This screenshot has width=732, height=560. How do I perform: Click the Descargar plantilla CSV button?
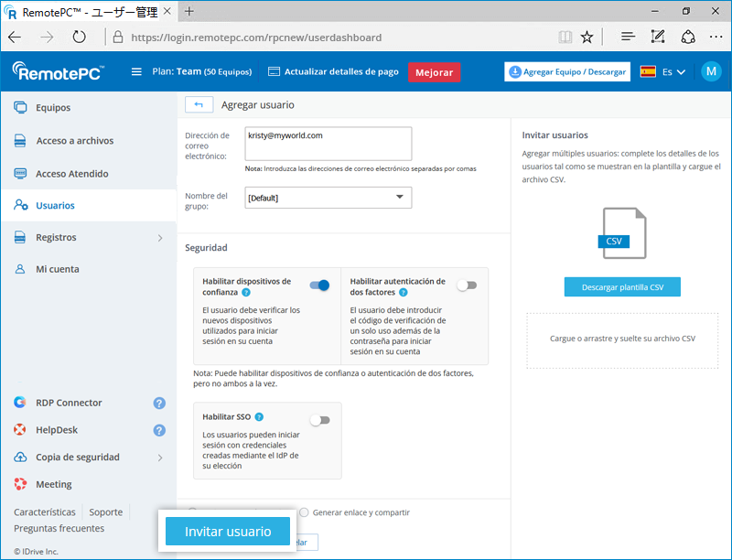[x=622, y=287]
